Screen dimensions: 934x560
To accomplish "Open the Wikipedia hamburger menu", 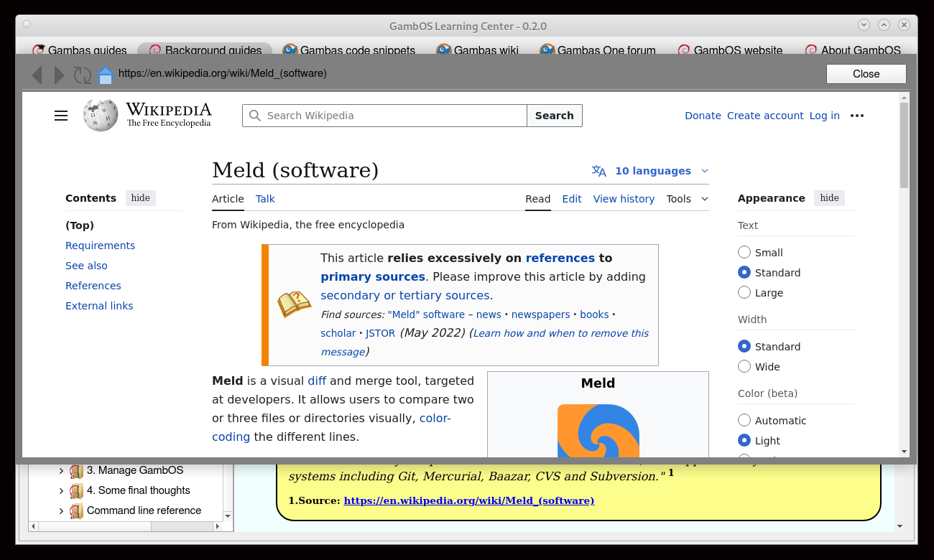I will tap(61, 116).
